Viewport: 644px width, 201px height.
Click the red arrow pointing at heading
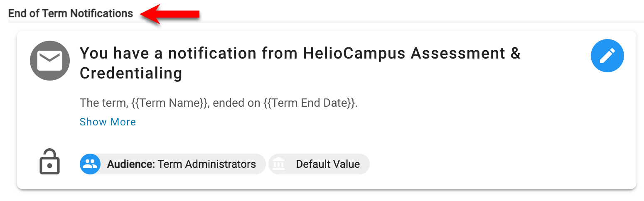point(170,14)
